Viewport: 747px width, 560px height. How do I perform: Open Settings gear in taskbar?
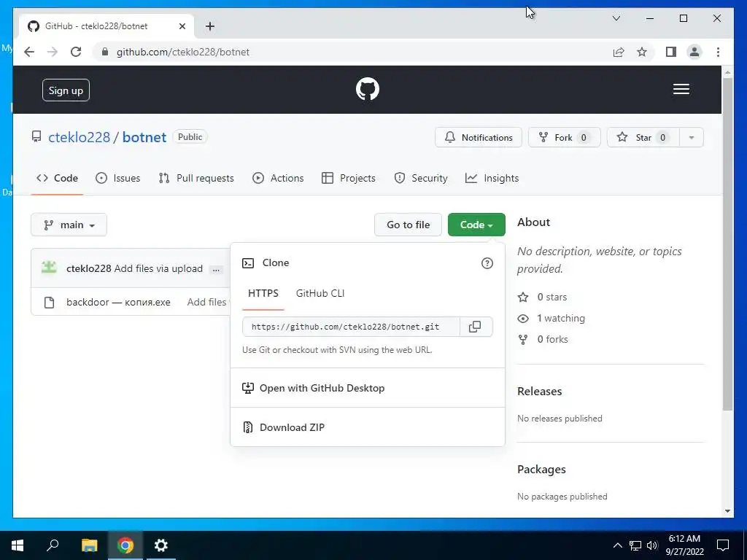tap(161, 545)
